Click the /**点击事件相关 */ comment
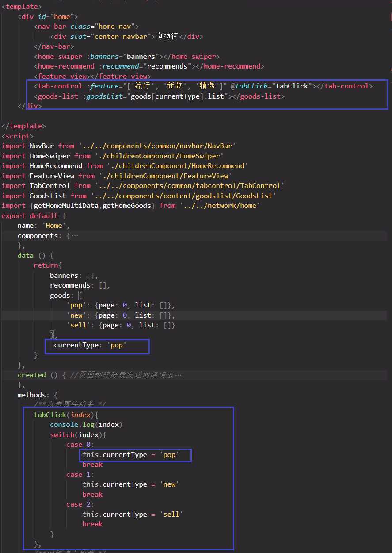Screen dimensions: 392x553 point(70,405)
